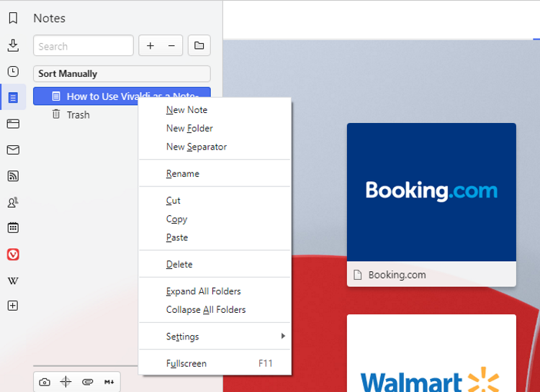The image size is (540, 392).
Task: Choose Collapse All Folders menu entry
Action: pos(215,310)
